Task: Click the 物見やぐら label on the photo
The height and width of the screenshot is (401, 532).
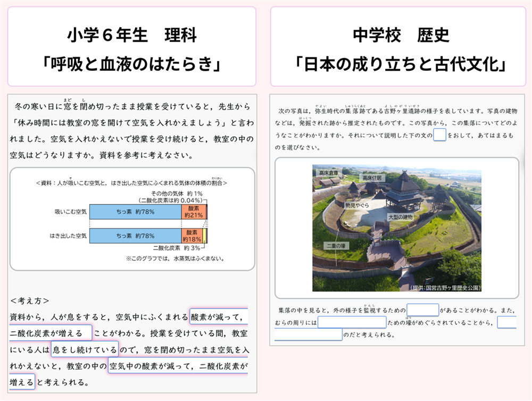Action: (x=356, y=204)
